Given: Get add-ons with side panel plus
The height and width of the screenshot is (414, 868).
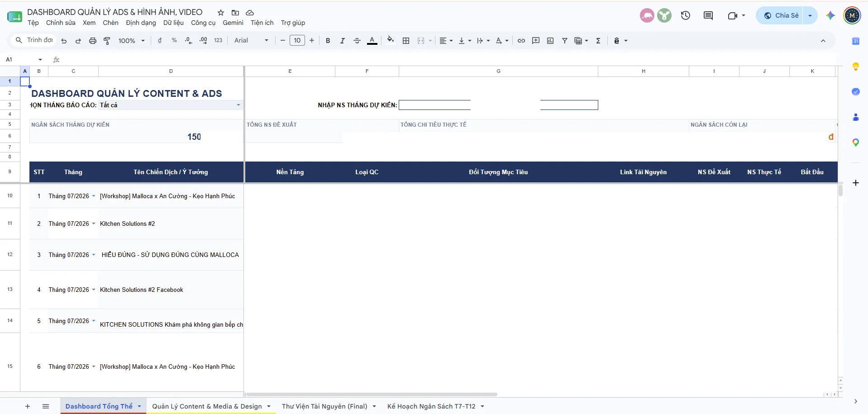Looking at the screenshot, I should point(856,183).
